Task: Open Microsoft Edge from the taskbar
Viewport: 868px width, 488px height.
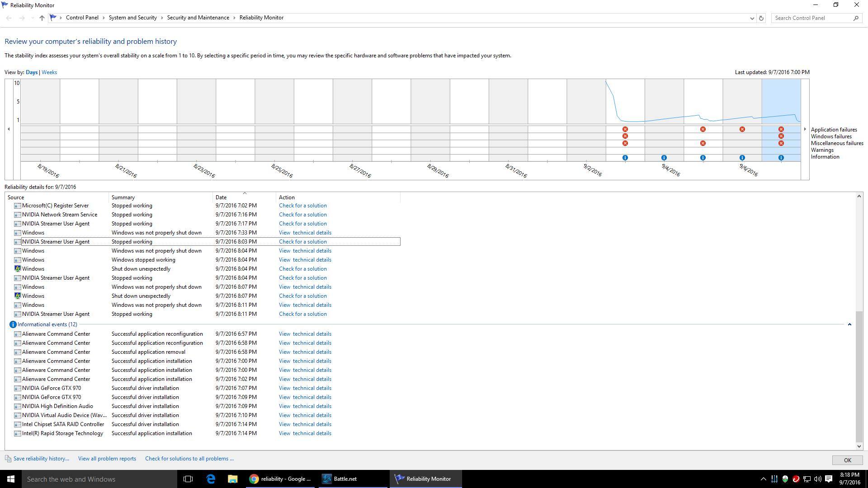Action: point(211,479)
